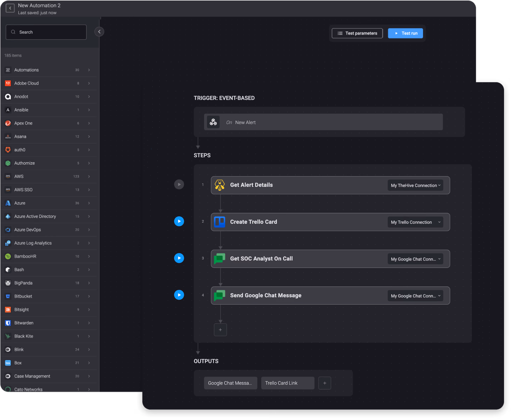The height and width of the screenshot is (420, 512).
Task: Click the Bitwarden icon in the sidebar
Action: [8, 323]
